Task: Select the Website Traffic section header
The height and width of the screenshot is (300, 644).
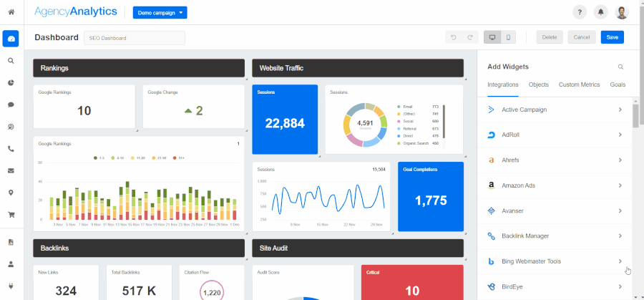Action: coord(358,68)
